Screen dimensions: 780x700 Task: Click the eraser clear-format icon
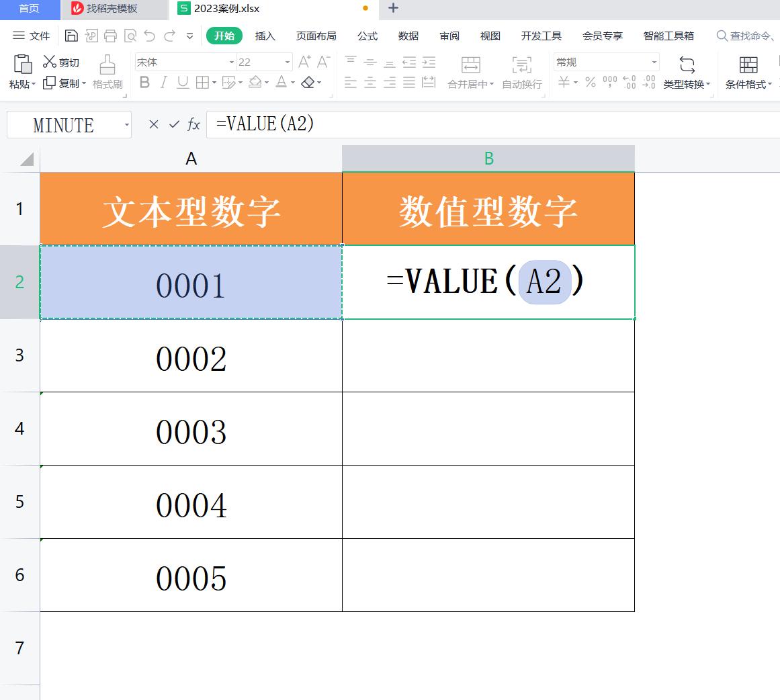tap(308, 82)
